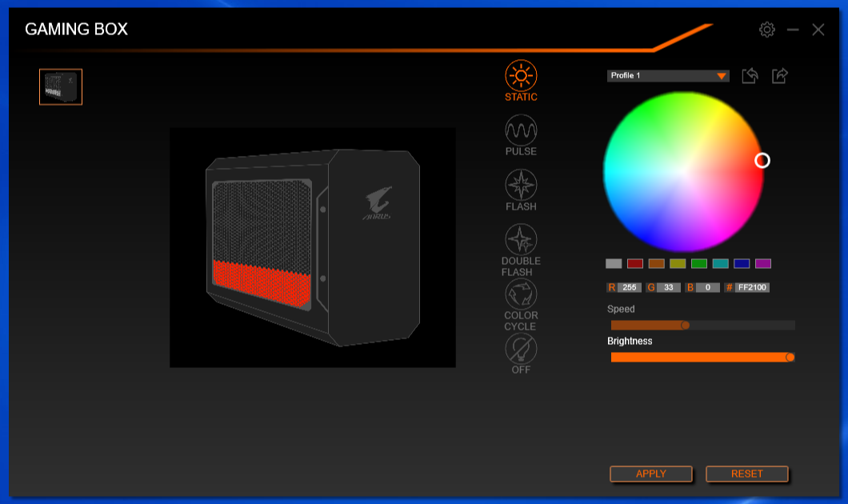Image resolution: width=848 pixels, height=504 pixels.
Task: Pick the green color swatch
Action: click(699, 264)
